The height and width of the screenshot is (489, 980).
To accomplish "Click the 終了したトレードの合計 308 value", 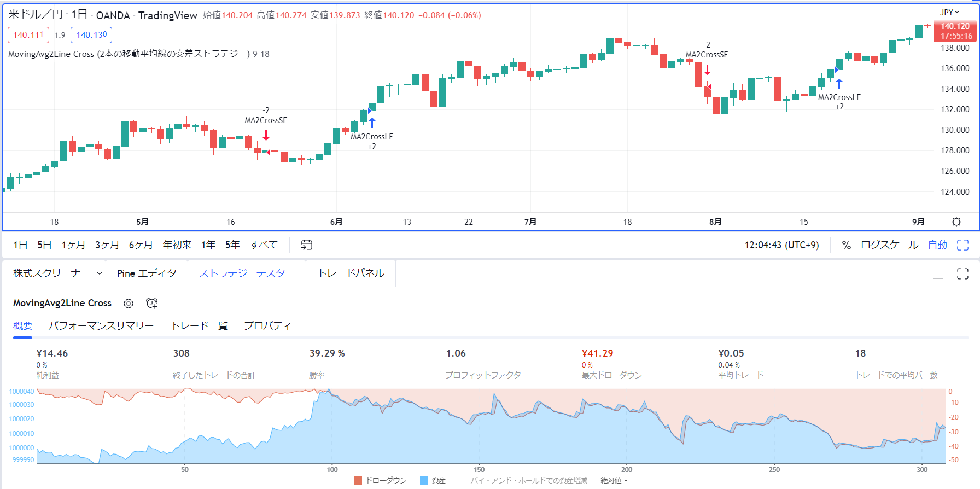I will point(181,353).
